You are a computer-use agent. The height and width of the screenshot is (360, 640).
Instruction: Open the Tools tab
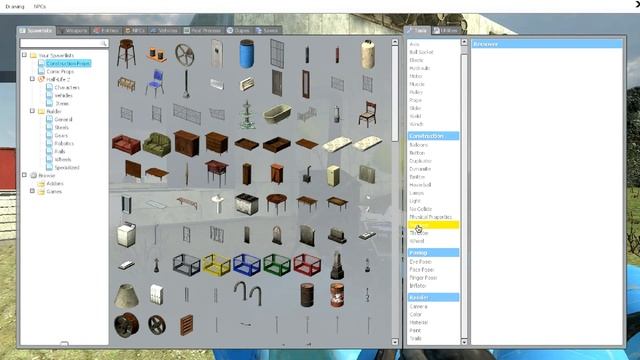[x=417, y=30]
